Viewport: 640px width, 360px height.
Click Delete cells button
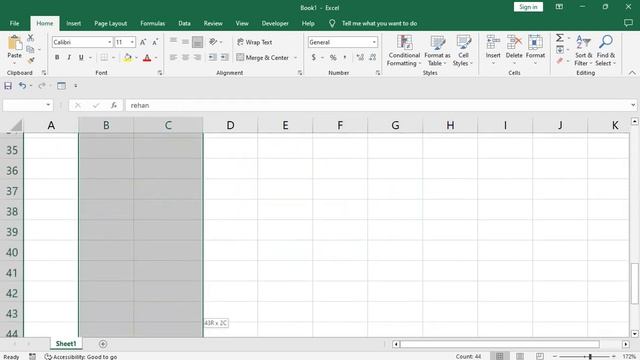[514, 49]
